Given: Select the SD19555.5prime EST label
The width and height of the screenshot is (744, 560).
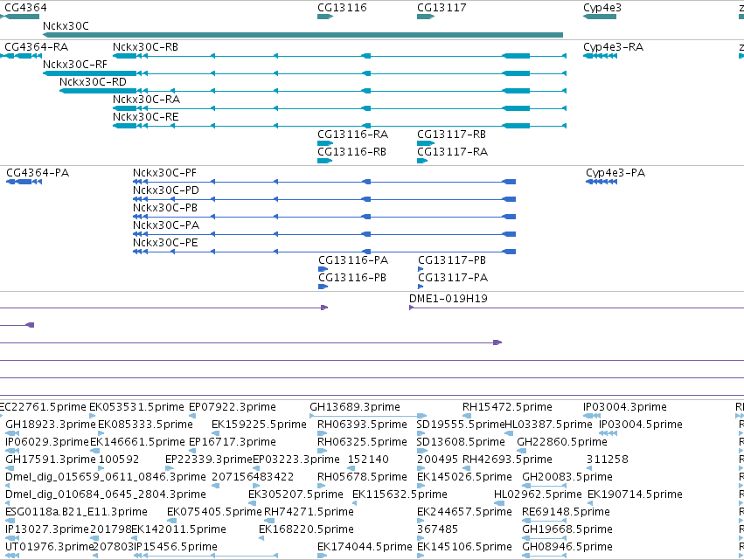Looking at the screenshot, I should (460, 425).
